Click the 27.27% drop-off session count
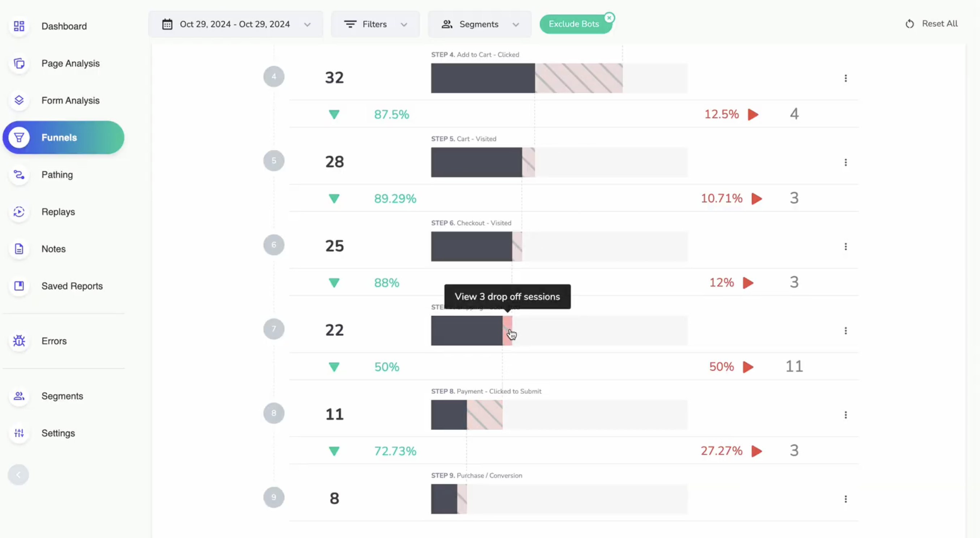980x538 pixels. [794, 451]
